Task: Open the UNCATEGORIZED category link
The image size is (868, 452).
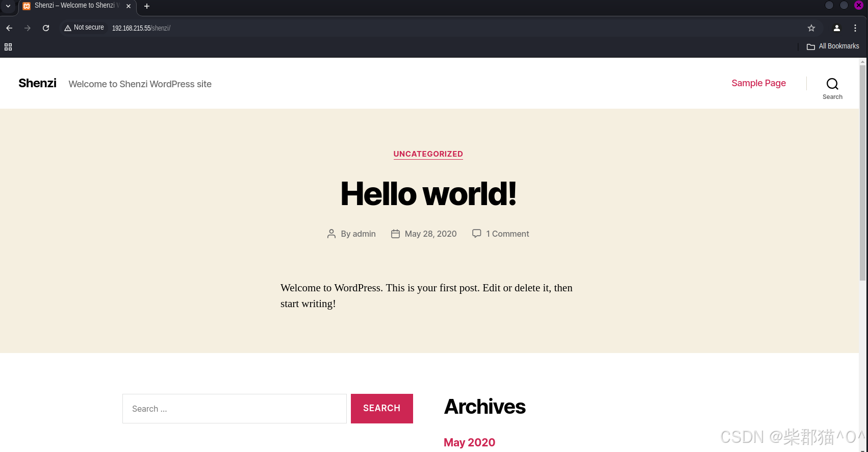Action: pos(428,154)
